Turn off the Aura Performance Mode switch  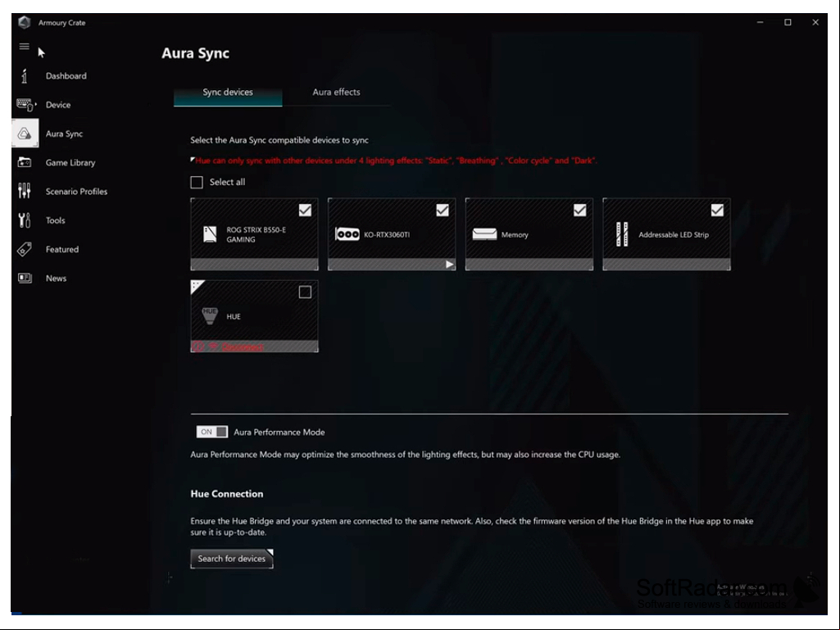[212, 432]
